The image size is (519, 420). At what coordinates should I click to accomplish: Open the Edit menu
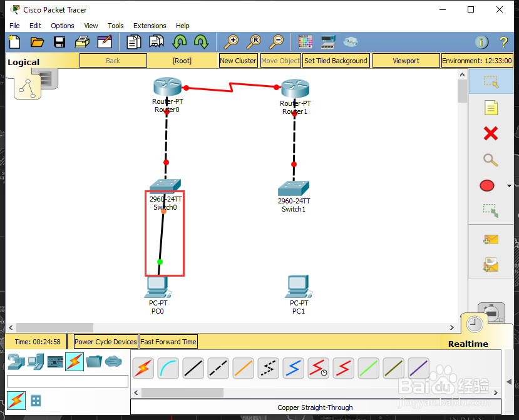35,26
